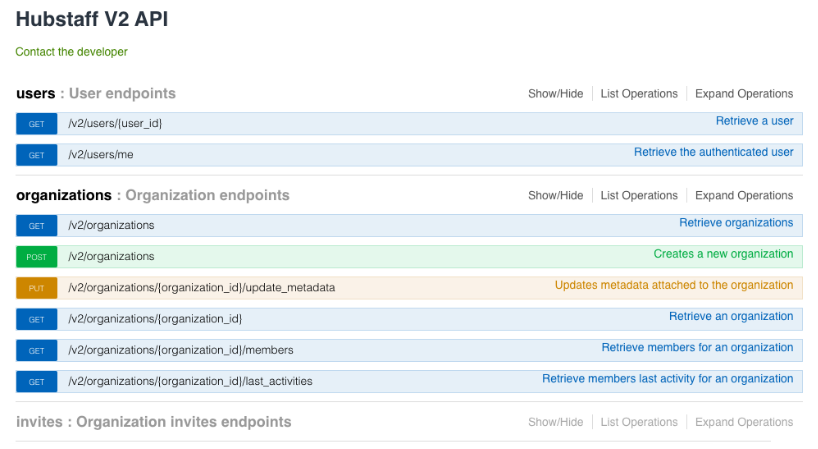Toggle Show/Hide for the users section

pos(555,94)
